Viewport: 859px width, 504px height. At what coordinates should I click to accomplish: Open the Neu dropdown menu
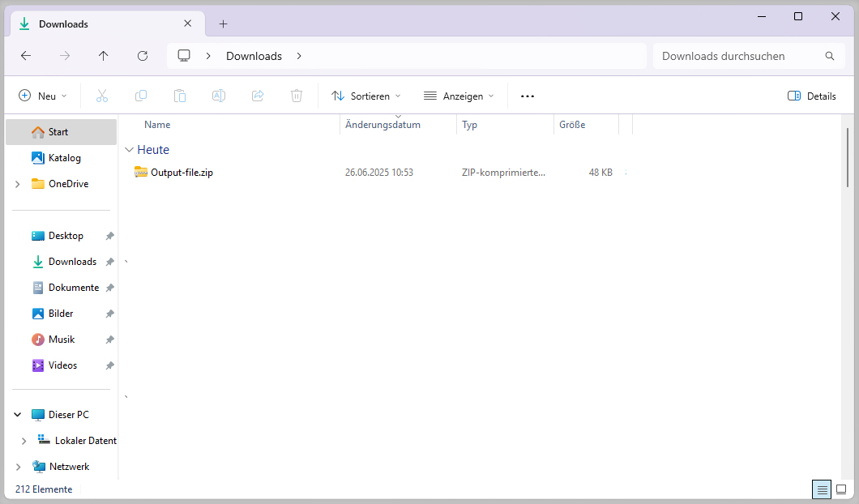click(43, 96)
